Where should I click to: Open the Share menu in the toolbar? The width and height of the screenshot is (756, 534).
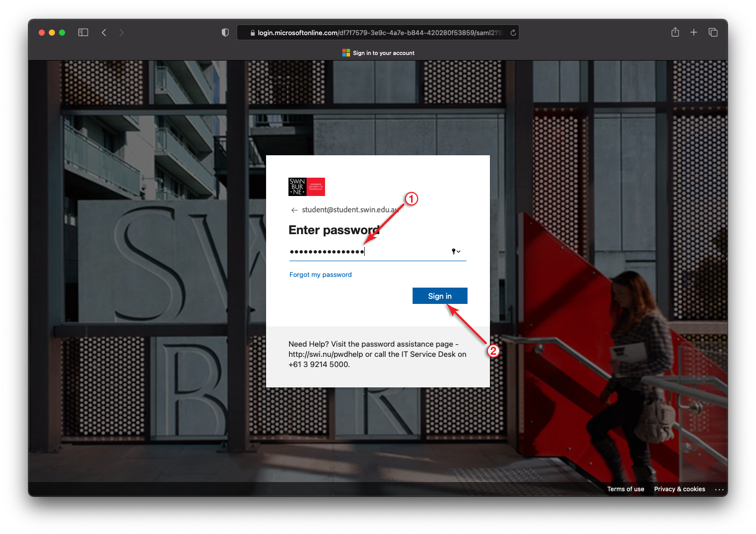point(675,33)
